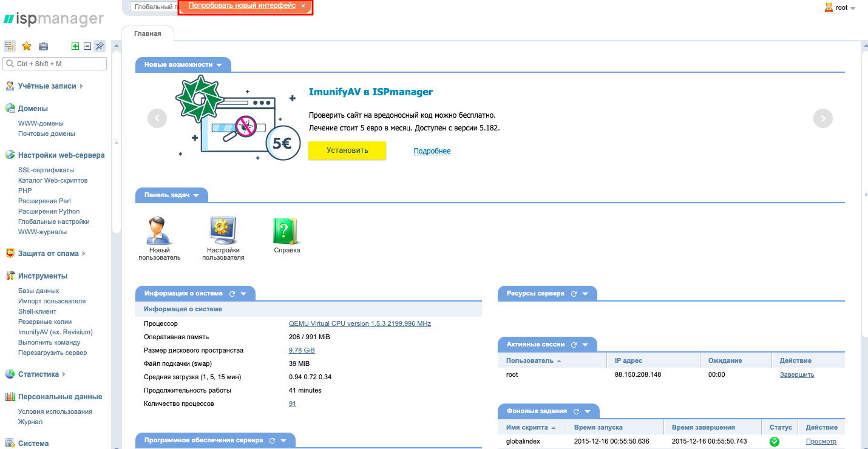The image size is (868, 449).
Task: Click Завершить for root session
Action: (x=797, y=374)
